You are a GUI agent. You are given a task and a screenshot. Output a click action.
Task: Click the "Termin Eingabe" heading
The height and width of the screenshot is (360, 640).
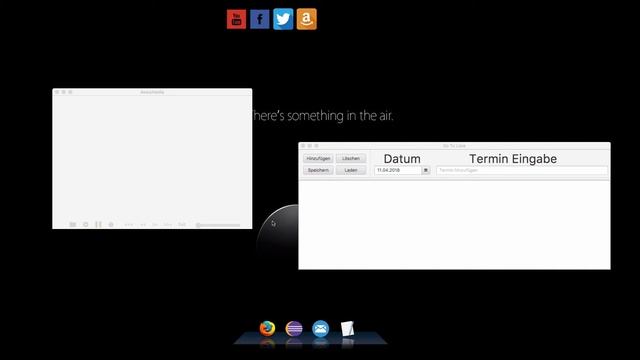513,159
